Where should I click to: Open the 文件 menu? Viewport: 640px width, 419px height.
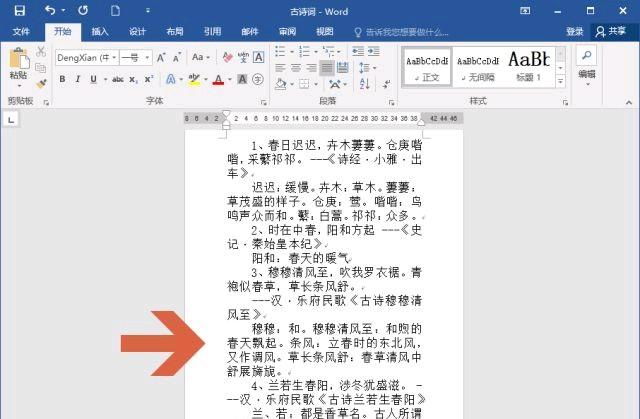point(21,31)
